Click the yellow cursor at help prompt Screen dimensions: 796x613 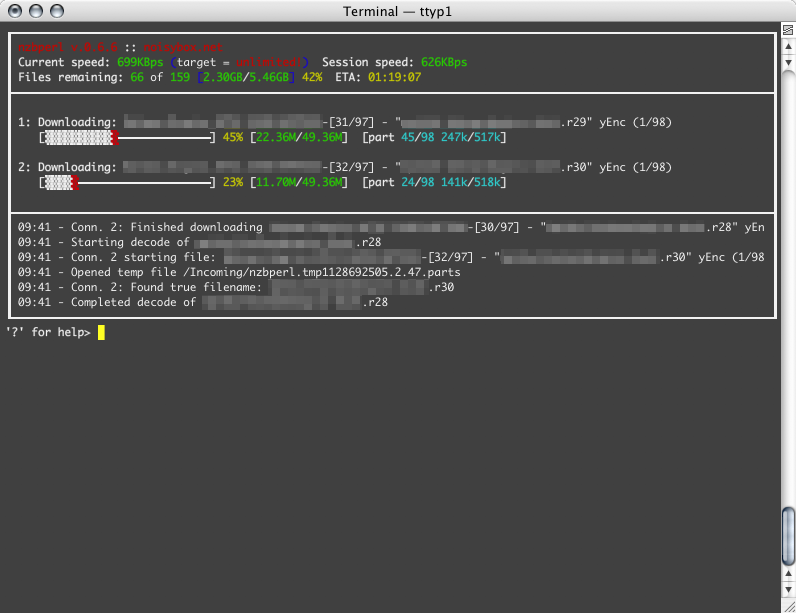click(101, 332)
